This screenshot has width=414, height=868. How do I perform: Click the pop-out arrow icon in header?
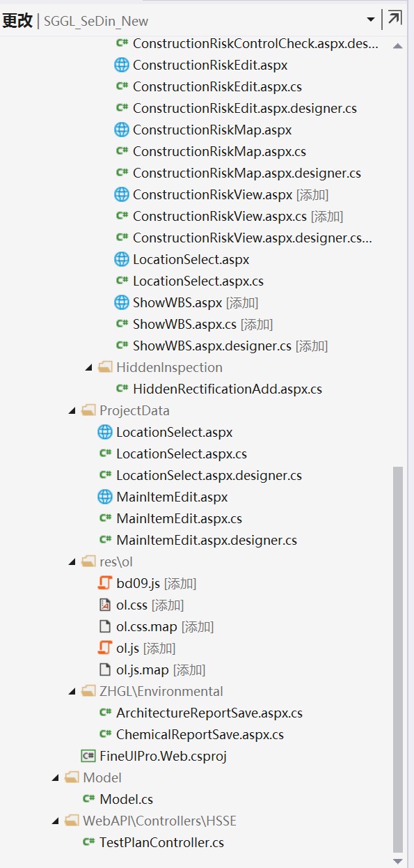394,19
